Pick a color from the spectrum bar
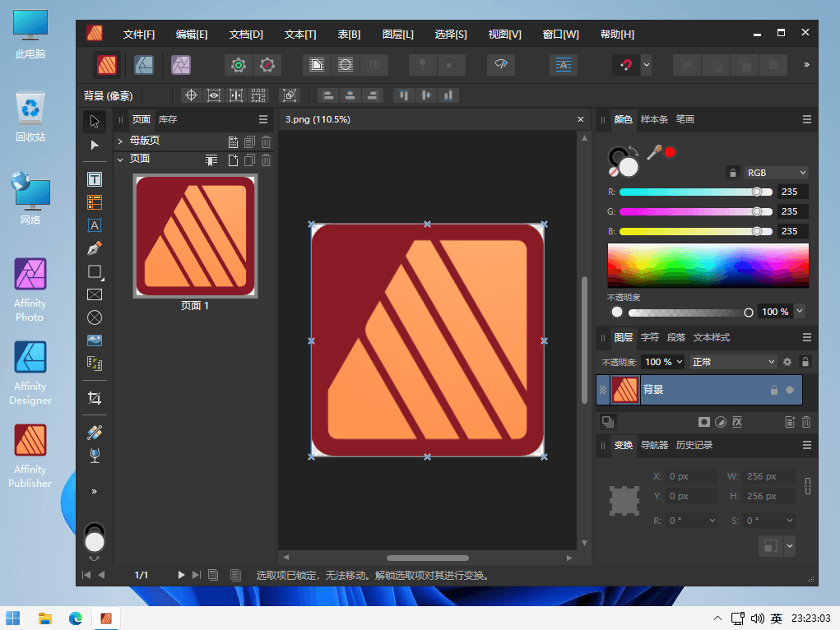The height and width of the screenshot is (630, 840). pos(708,265)
